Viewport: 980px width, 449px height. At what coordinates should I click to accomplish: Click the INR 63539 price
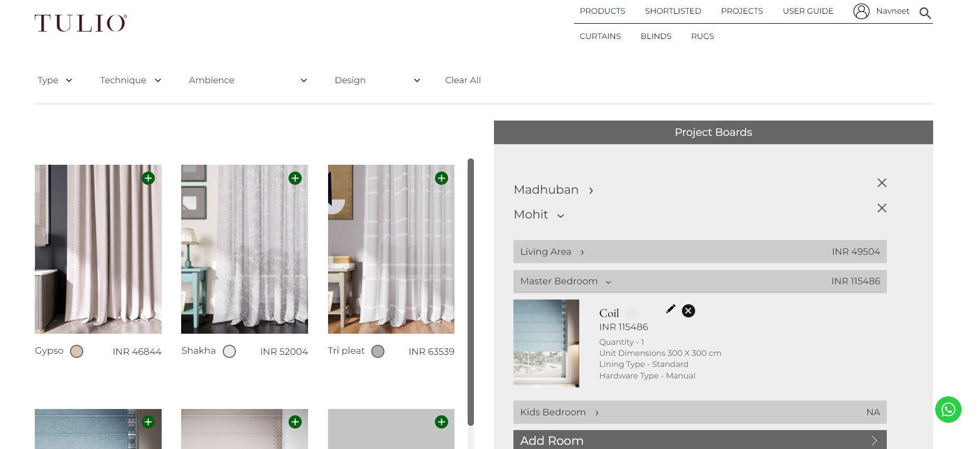[x=431, y=352]
